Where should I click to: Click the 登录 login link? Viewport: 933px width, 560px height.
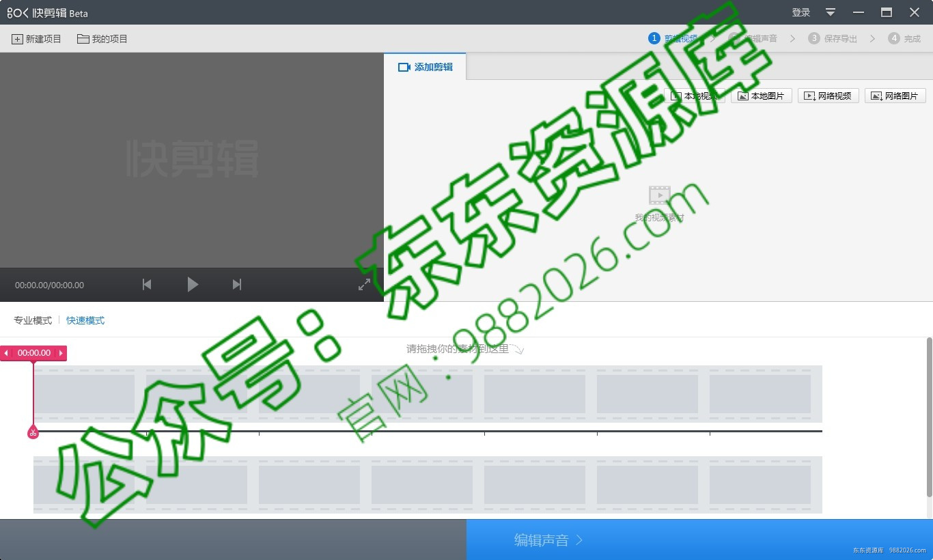coord(800,12)
